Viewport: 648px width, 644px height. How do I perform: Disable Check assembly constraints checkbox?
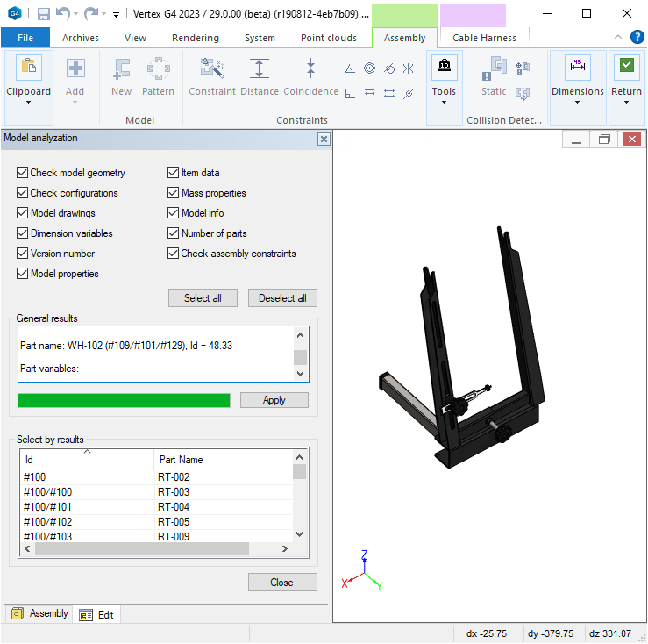click(x=174, y=254)
